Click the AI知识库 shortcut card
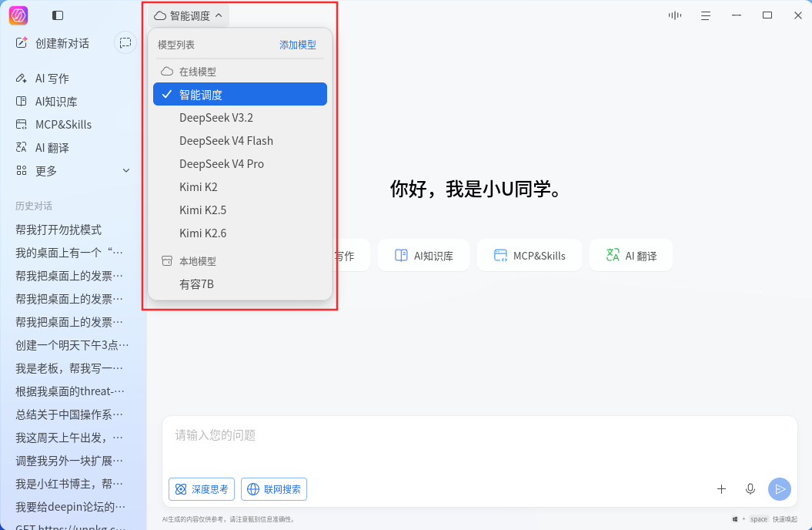The width and height of the screenshot is (812, 530). (423, 256)
